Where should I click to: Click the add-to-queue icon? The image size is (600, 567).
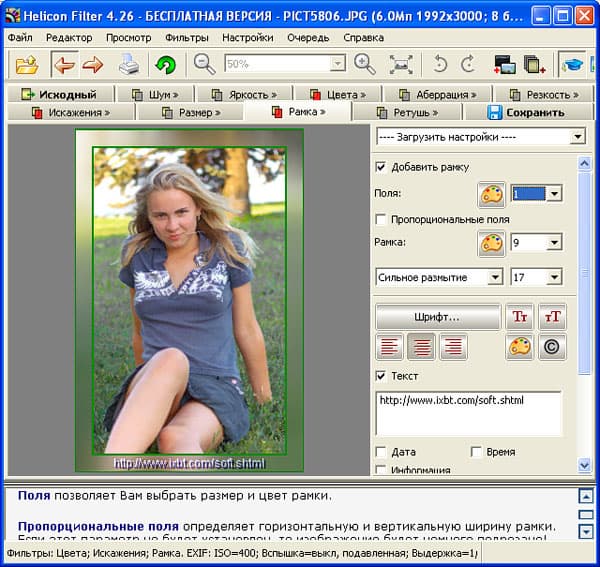535,64
